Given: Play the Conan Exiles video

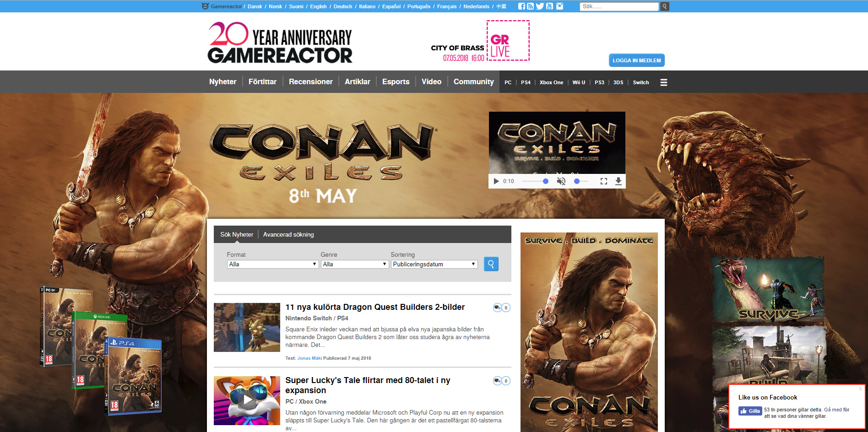Looking at the screenshot, I should (496, 181).
